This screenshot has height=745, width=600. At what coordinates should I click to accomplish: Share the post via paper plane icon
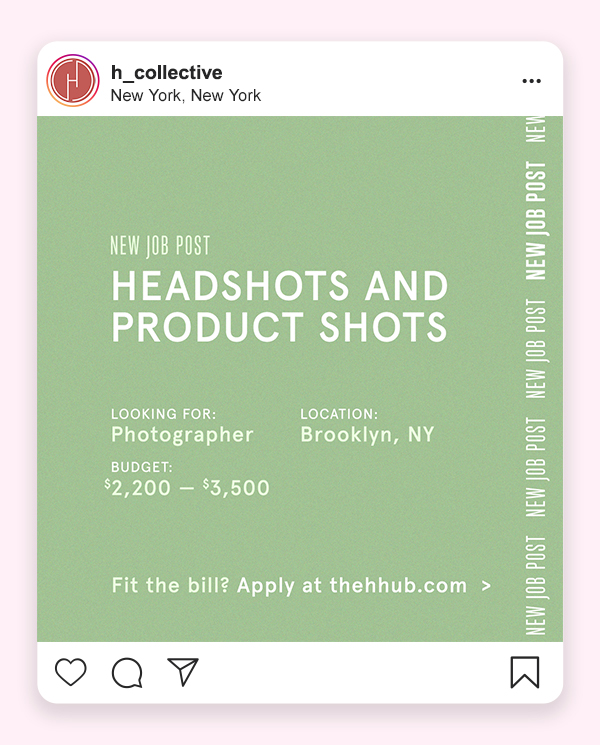click(x=183, y=672)
